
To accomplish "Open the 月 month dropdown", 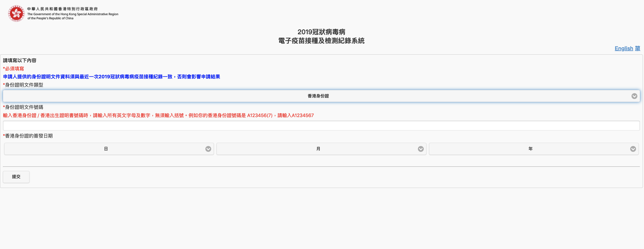I will (318, 149).
